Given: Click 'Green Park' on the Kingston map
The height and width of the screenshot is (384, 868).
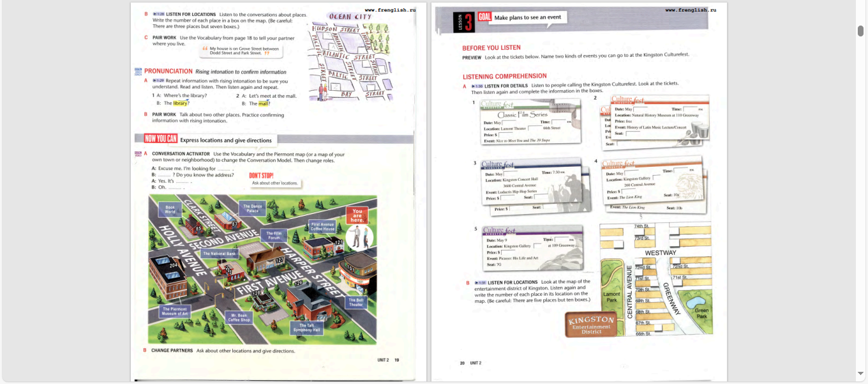Looking at the screenshot, I should (x=701, y=313).
